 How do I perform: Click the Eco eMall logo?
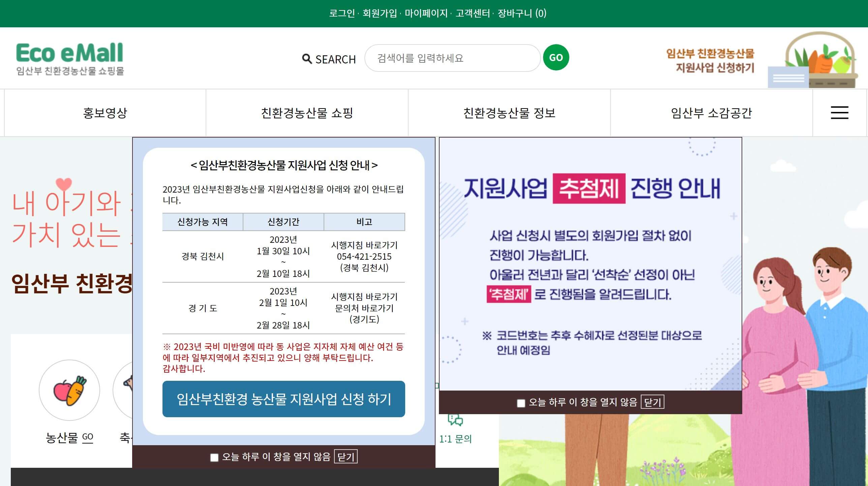[70, 58]
